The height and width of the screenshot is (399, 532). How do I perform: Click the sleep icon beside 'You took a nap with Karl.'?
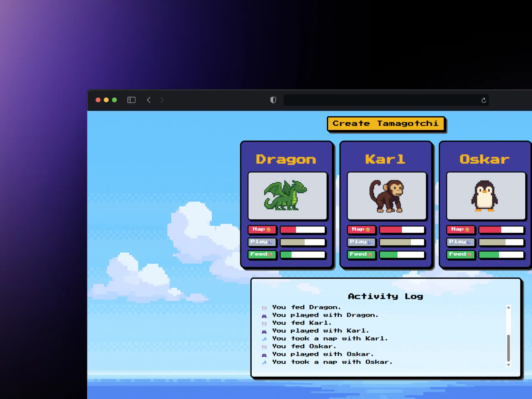tap(264, 339)
